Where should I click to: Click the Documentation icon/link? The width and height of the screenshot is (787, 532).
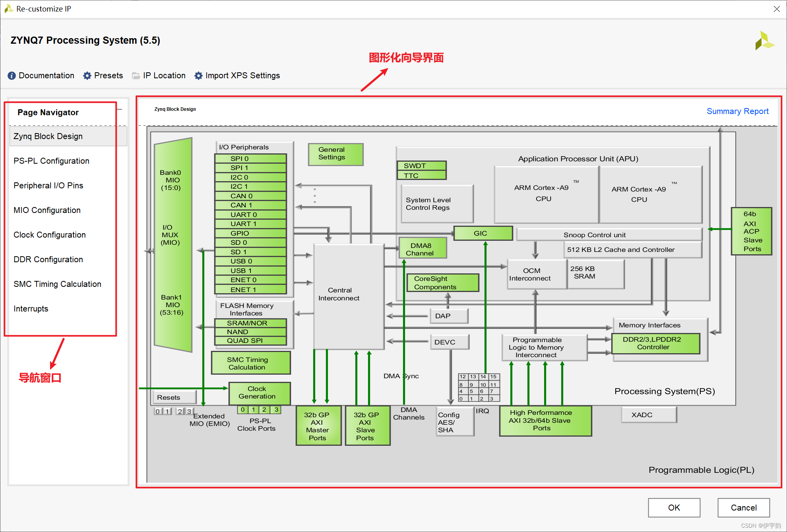point(42,75)
